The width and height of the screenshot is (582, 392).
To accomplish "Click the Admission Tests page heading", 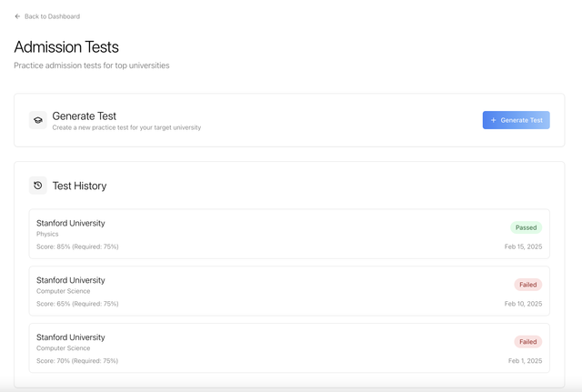I will pos(66,46).
